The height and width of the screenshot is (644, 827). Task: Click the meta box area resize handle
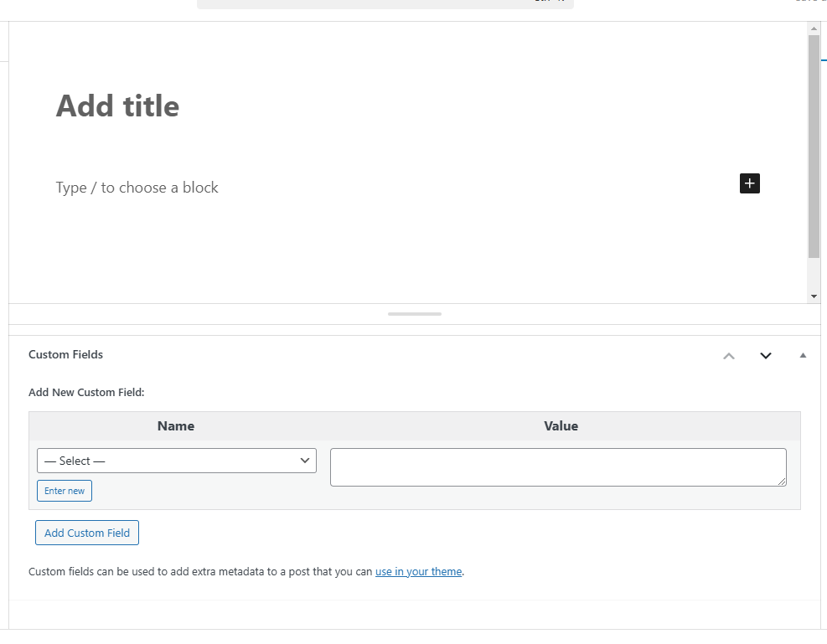415,314
